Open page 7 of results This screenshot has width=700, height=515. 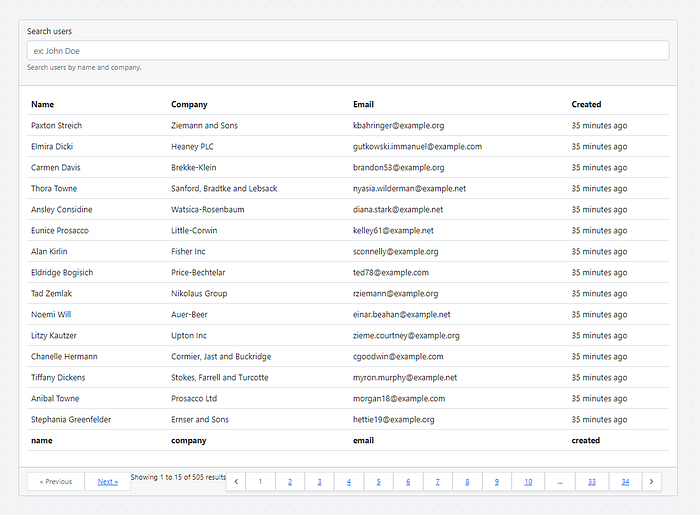438,482
